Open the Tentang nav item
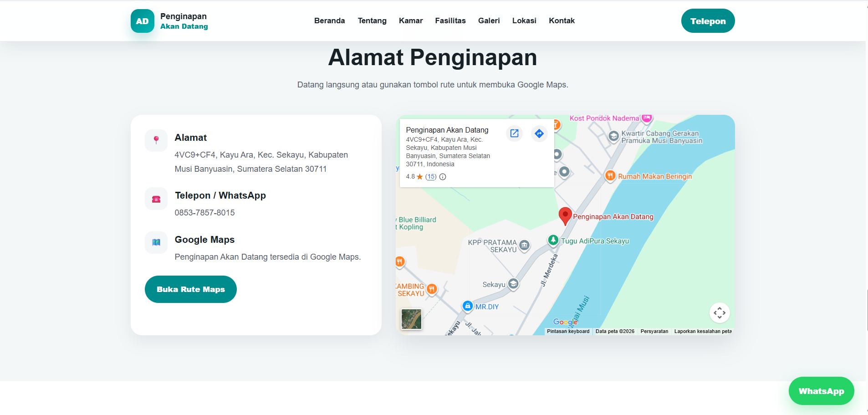The image size is (868, 415). pyautogui.click(x=372, y=20)
